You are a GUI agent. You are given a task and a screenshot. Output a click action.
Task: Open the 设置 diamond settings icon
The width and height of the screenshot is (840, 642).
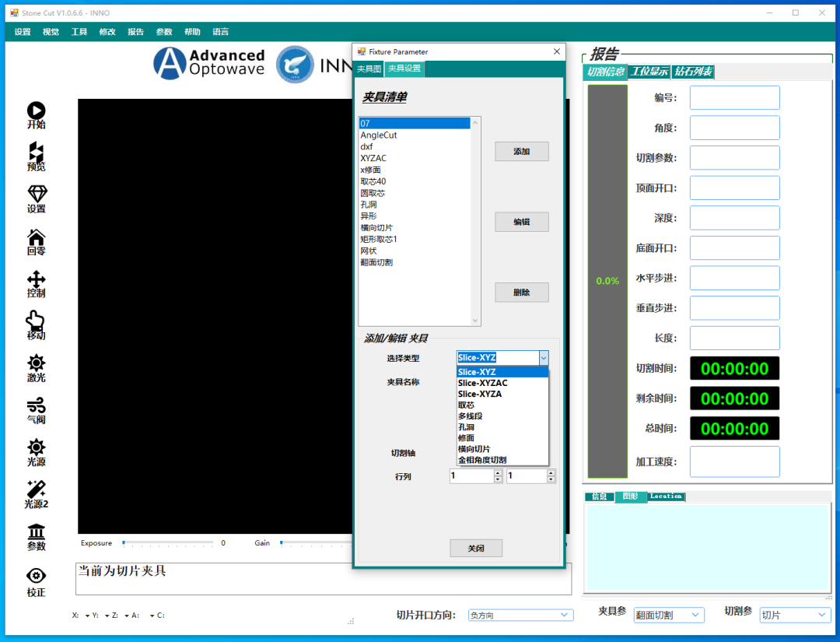coord(37,194)
